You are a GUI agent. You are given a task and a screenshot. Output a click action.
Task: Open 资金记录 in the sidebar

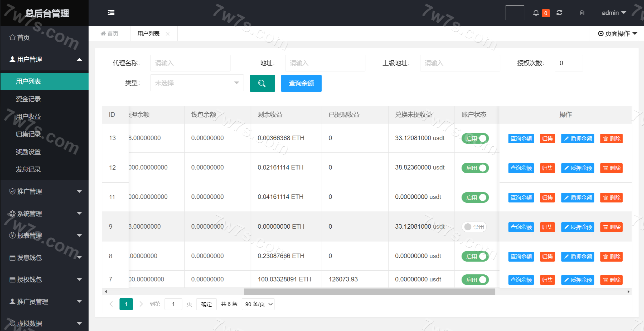click(x=28, y=99)
